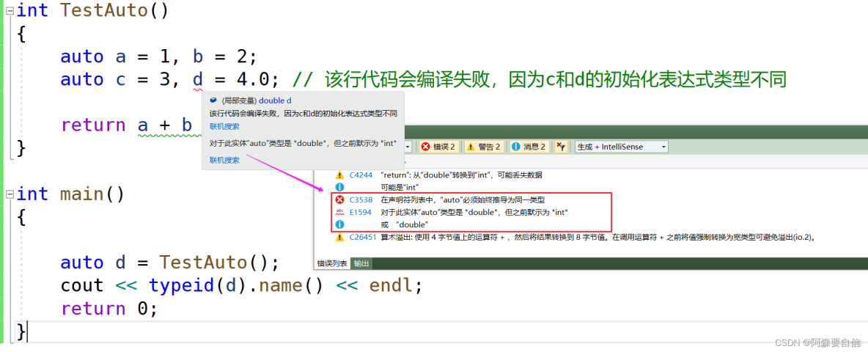
Task: Click the TestAuto function name in declaration
Action: point(103,10)
